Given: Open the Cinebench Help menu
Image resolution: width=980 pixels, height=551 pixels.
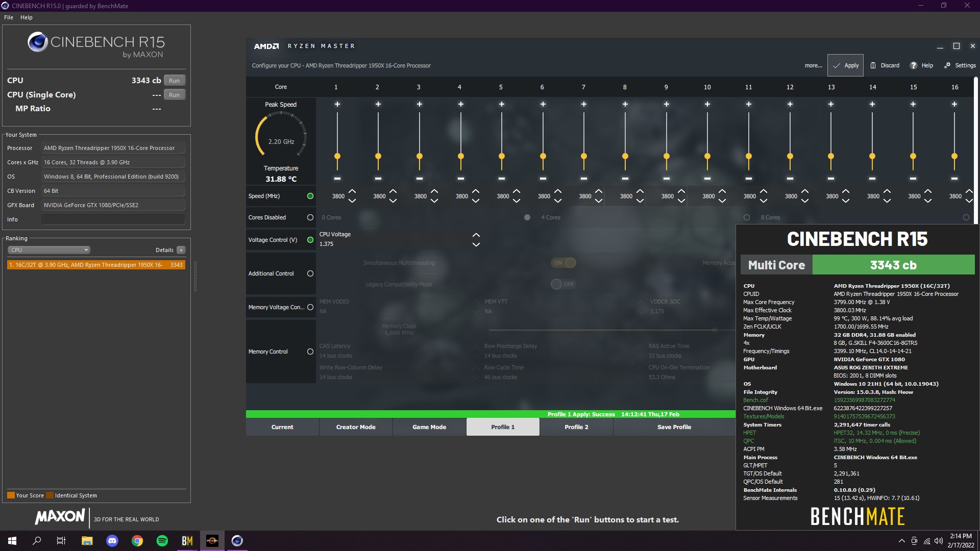Looking at the screenshot, I should pyautogui.click(x=27, y=17).
